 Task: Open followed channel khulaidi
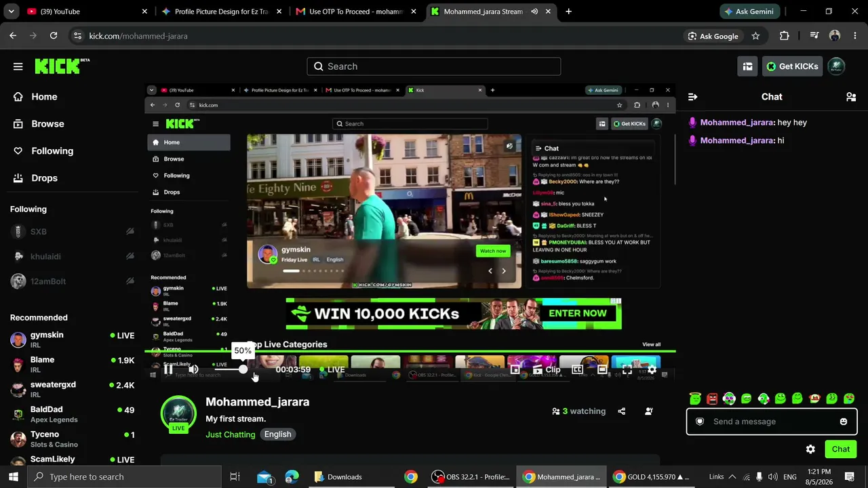73,256
